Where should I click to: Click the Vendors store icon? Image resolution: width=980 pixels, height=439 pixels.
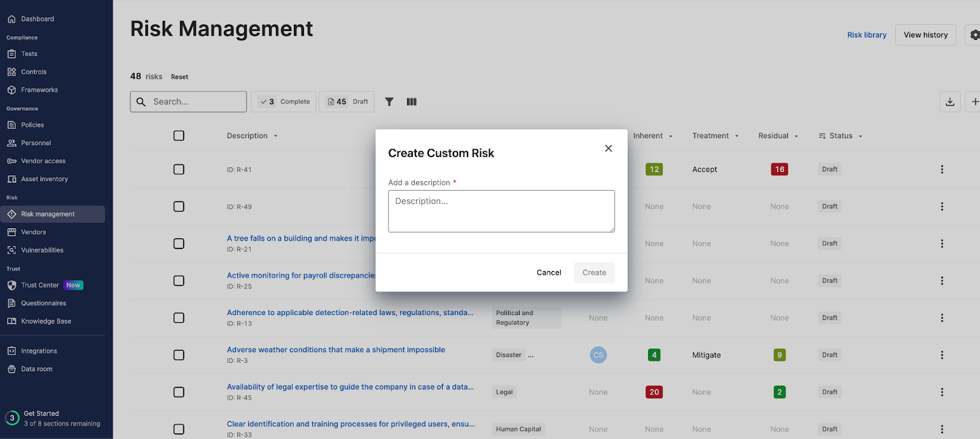tap(11, 233)
